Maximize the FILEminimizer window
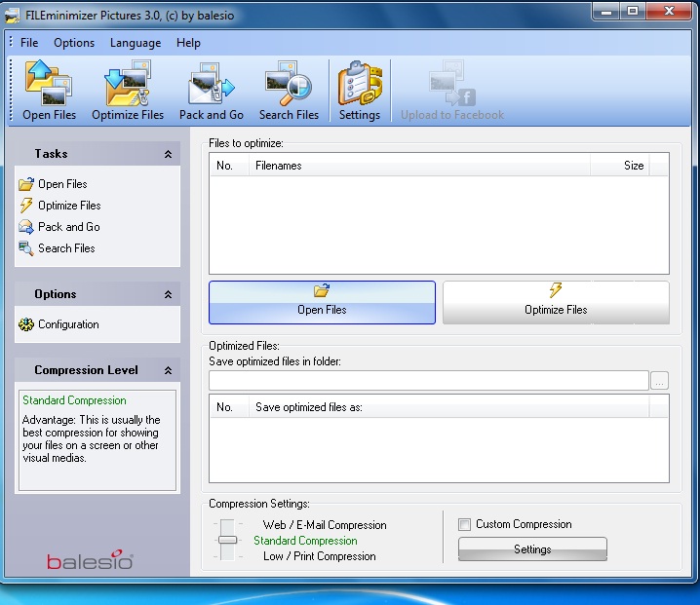The height and width of the screenshot is (605, 700). [633, 12]
